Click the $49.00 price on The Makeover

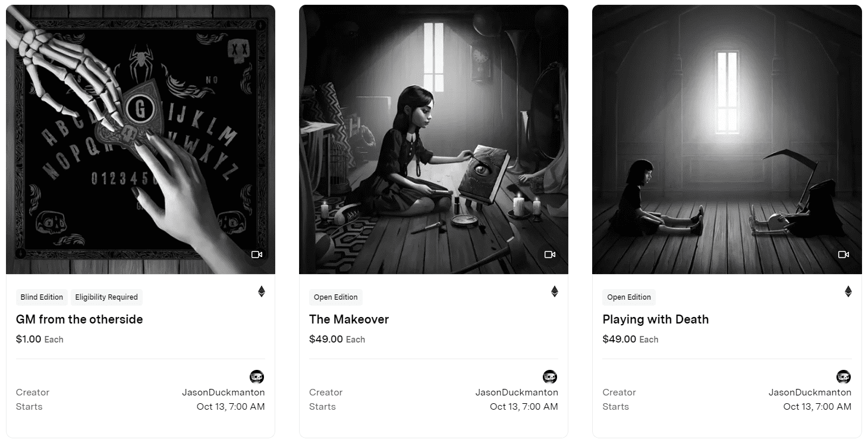click(325, 339)
